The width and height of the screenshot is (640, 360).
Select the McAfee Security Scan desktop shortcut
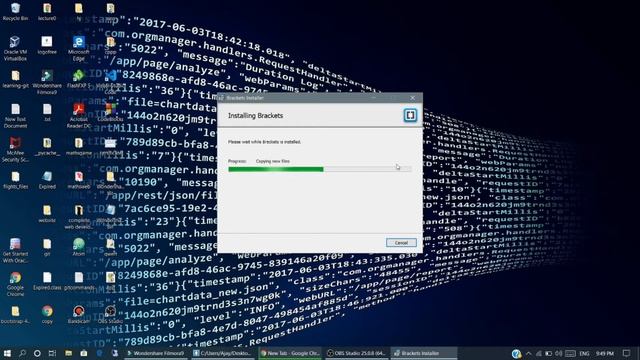[x=15, y=149]
